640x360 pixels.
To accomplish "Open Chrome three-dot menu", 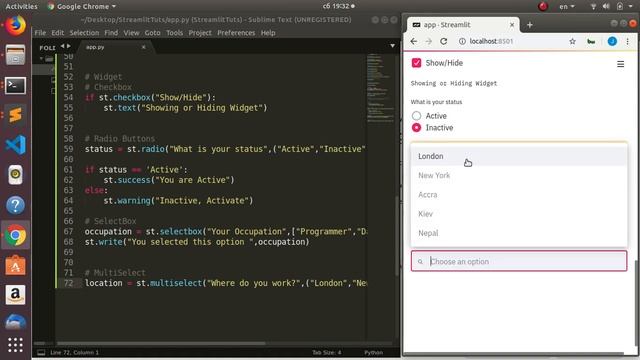I will pyautogui.click(x=628, y=41).
